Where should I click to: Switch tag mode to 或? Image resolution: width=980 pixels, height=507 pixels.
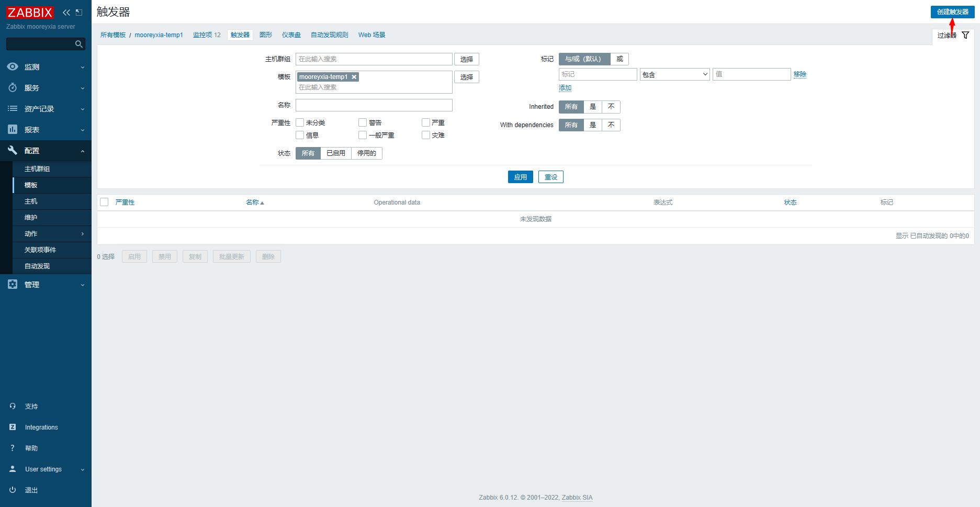(x=619, y=59)
